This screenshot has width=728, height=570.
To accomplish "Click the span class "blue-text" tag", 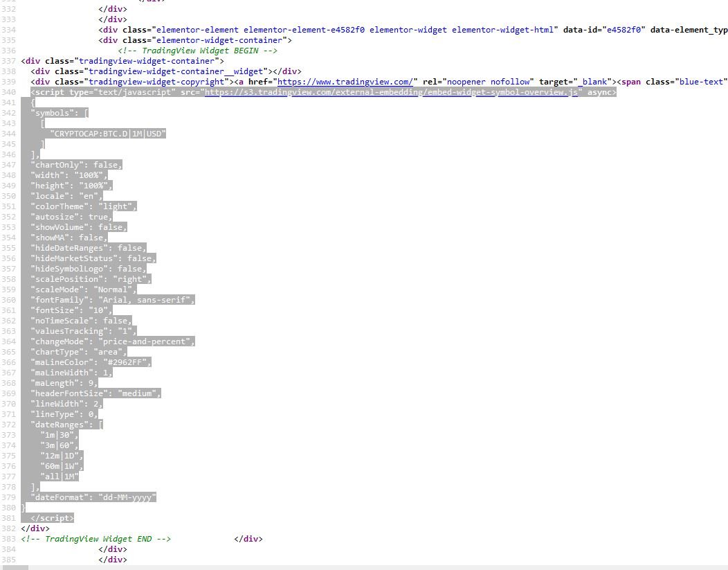I will point(672,82).
